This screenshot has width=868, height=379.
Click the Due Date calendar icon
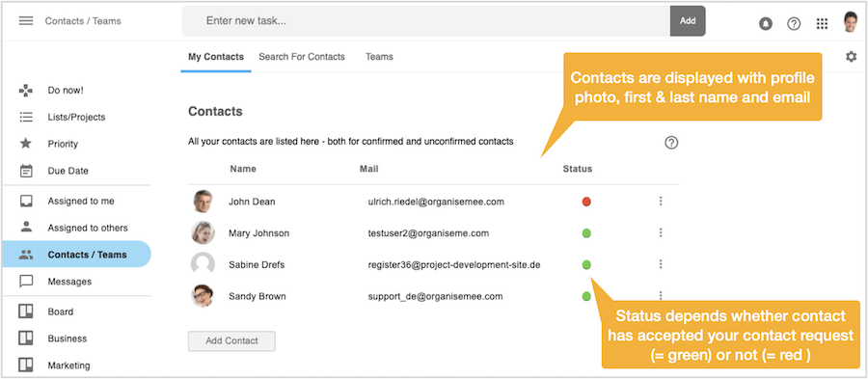[x=26, y=171]
